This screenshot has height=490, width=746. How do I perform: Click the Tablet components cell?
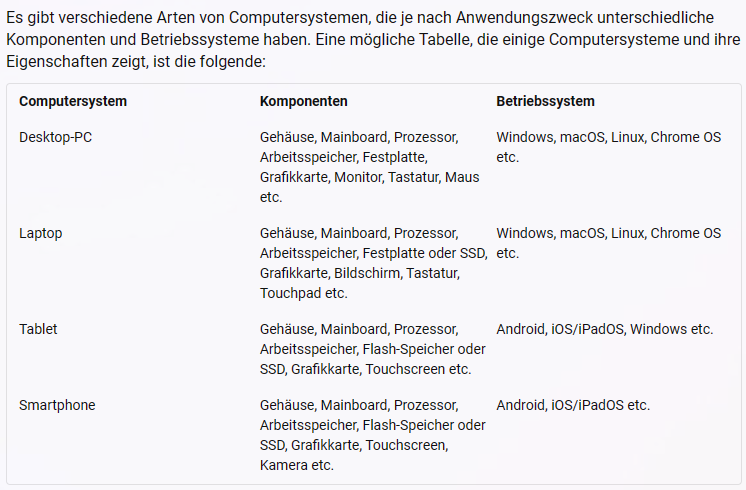tap(372, 349)
